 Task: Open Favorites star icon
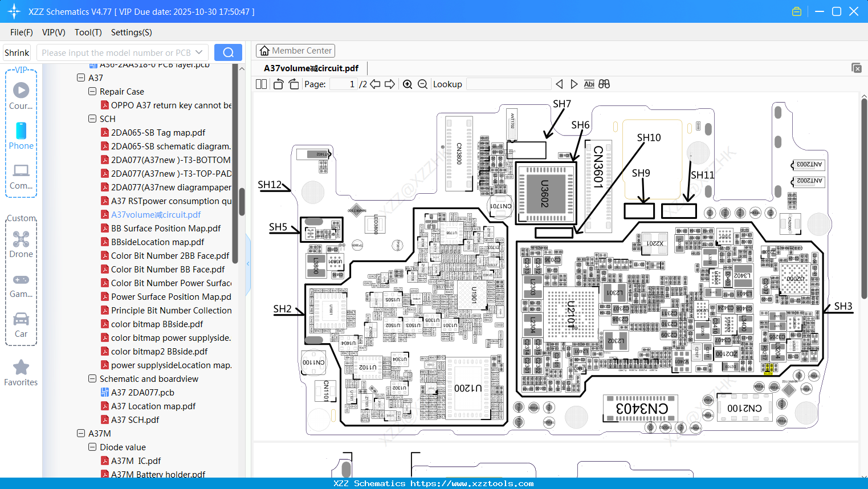coord(21,373)
